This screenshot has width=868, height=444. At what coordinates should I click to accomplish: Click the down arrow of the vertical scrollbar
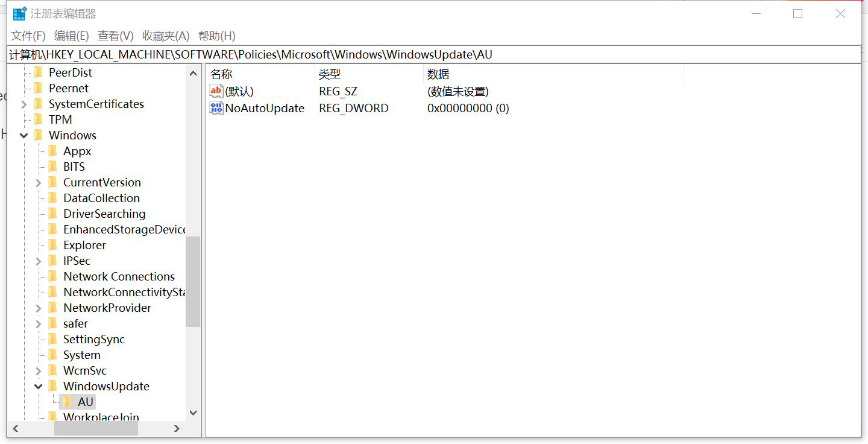click(x=193, y=413)
